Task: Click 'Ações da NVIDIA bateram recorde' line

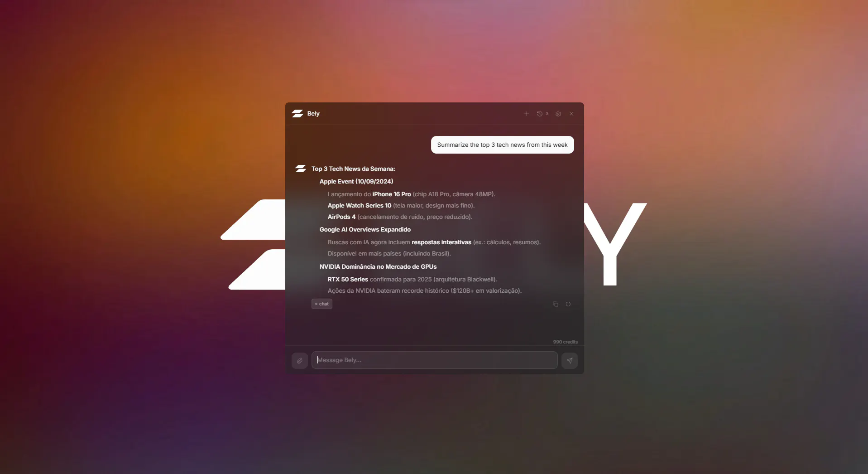Action: 425,290
